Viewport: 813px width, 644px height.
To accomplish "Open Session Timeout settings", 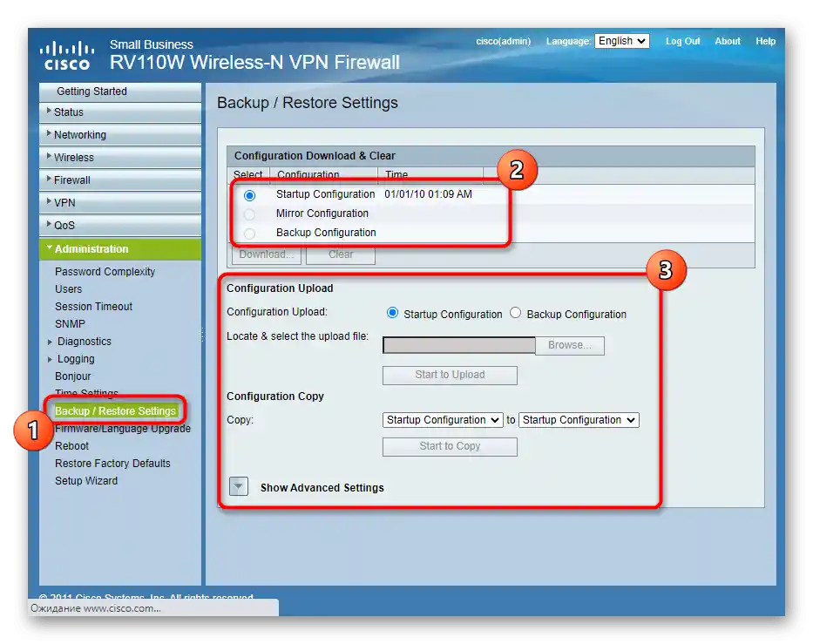I will [93, 307].
